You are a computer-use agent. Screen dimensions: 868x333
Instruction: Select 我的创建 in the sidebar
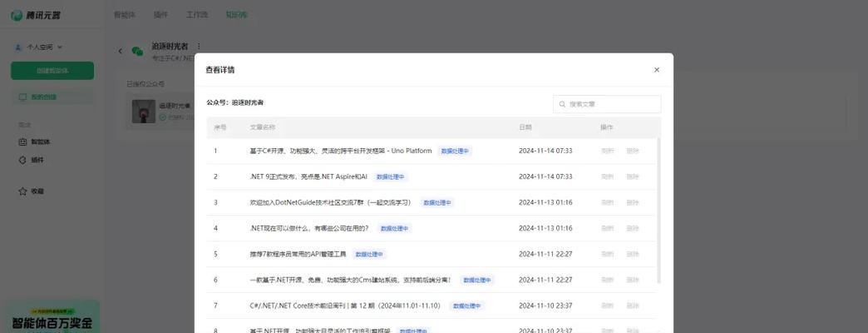coord(52,97)
